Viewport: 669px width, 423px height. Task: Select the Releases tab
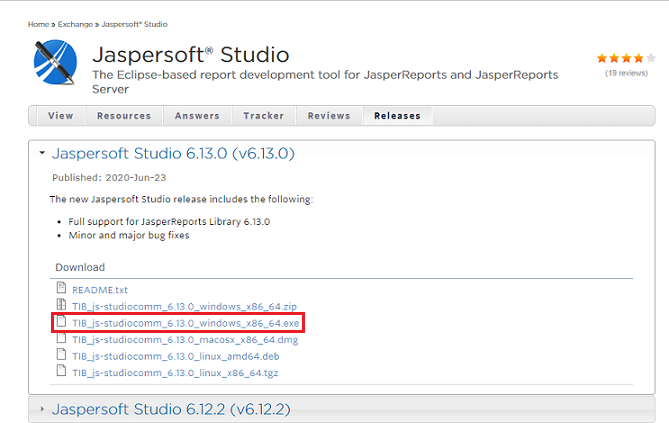[397, 116]
